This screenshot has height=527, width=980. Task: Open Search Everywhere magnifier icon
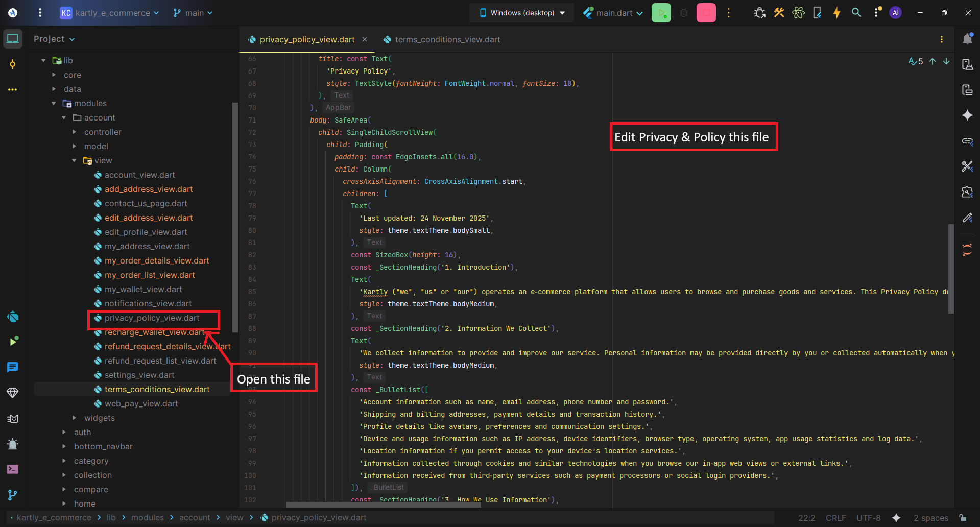[x=856, y=13]
